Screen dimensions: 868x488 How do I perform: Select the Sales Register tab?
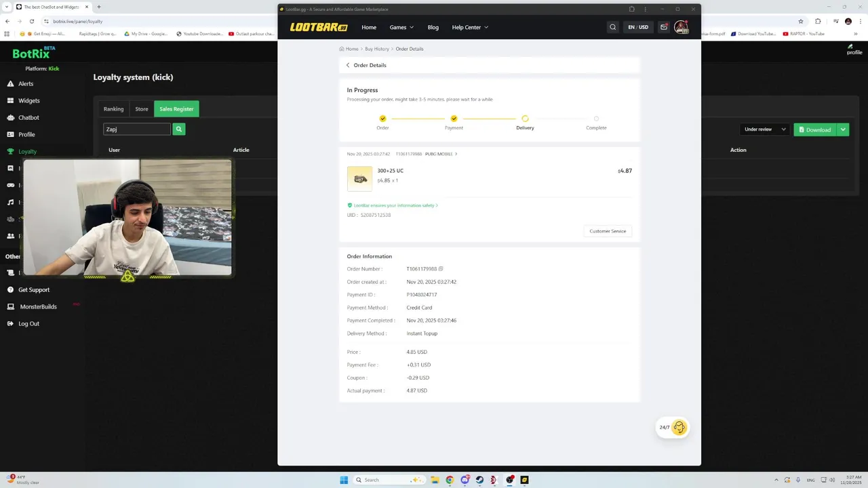[x=176, y=108]
